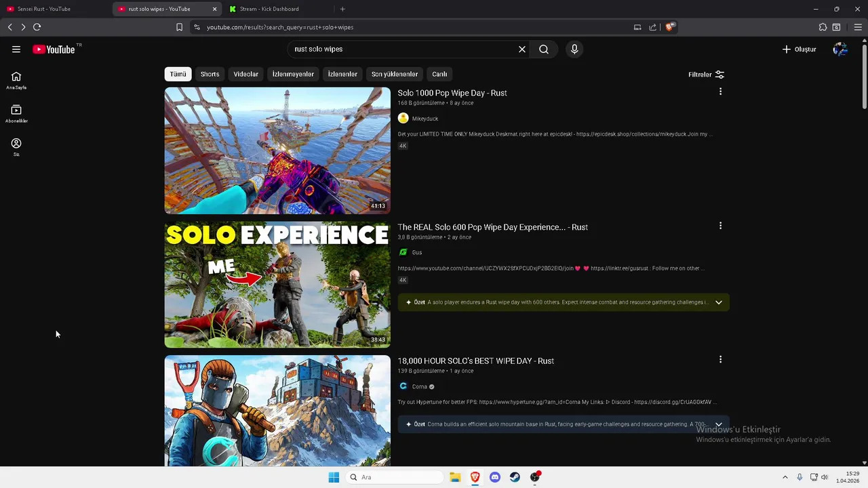Play the oil rig thumbnail video
The width and height of the screenshot is (868, 488).
coord(277,150)
